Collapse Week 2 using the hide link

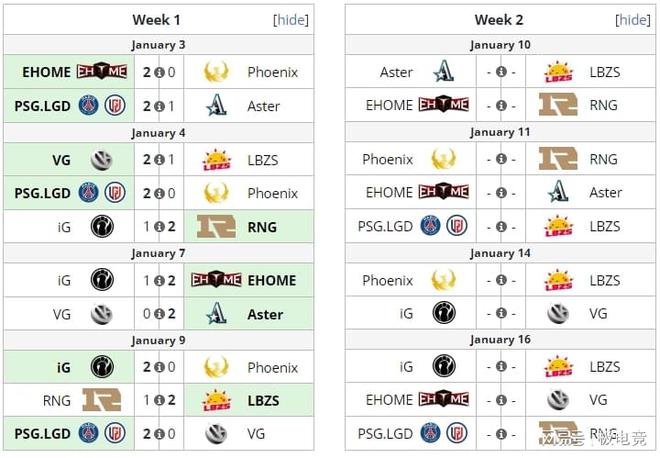pyautogui.click(x=633, y=20)
